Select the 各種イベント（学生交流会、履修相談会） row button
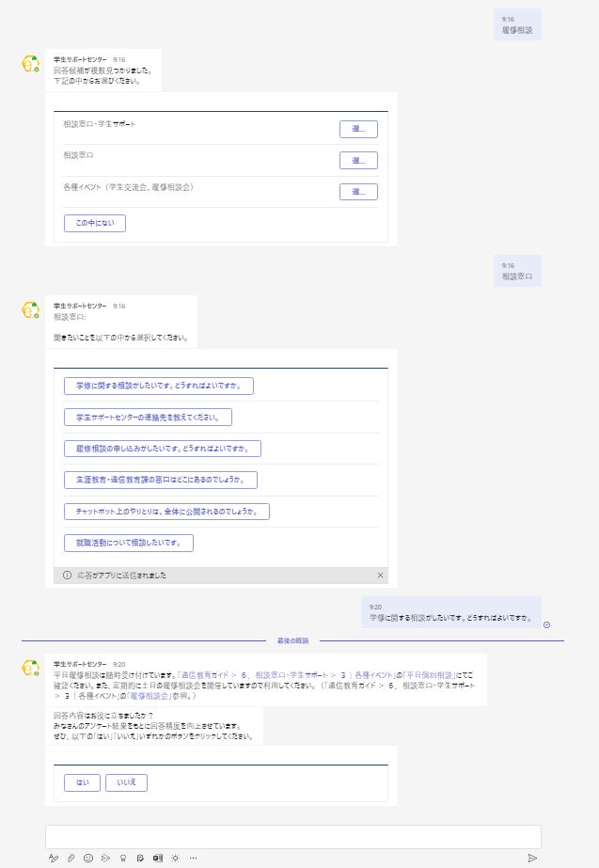Viewport: 599px width, 868px height. 358,192
